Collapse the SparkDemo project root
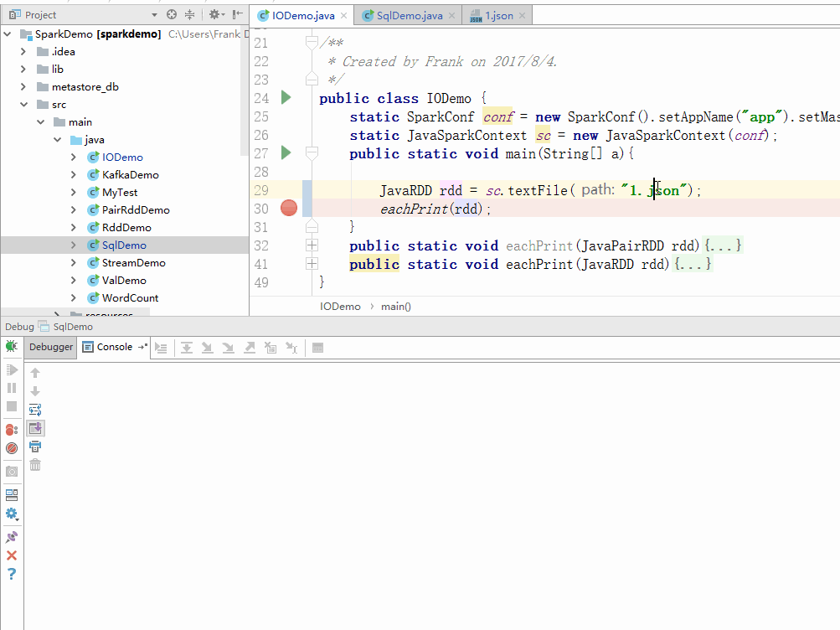This screenshot has width=840, height=630. 8,34
